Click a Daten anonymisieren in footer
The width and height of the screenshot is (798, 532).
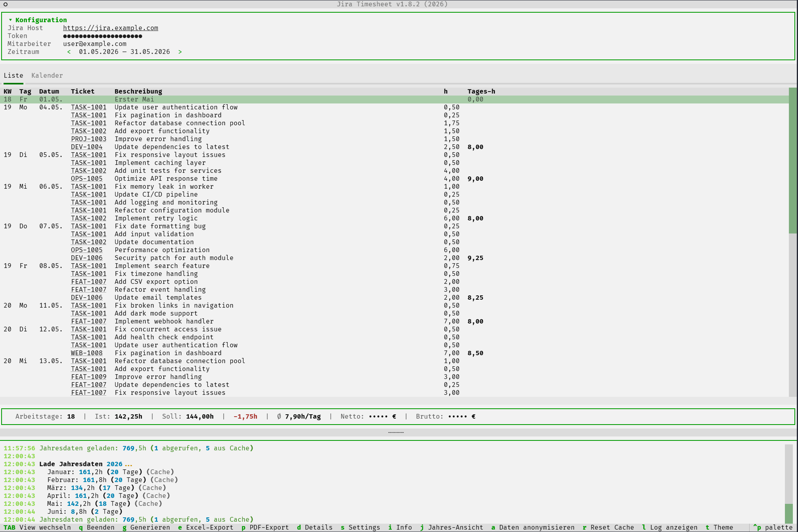click(x=533, y=528)
